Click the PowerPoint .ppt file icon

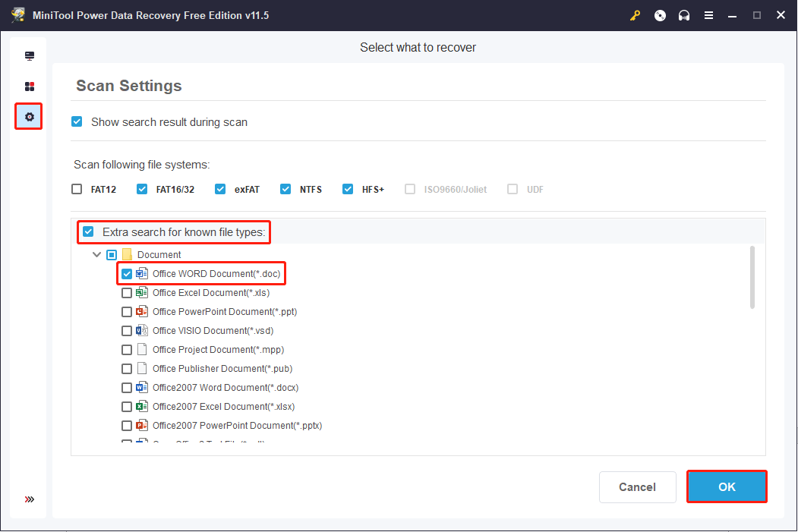[x=142, y=311]
